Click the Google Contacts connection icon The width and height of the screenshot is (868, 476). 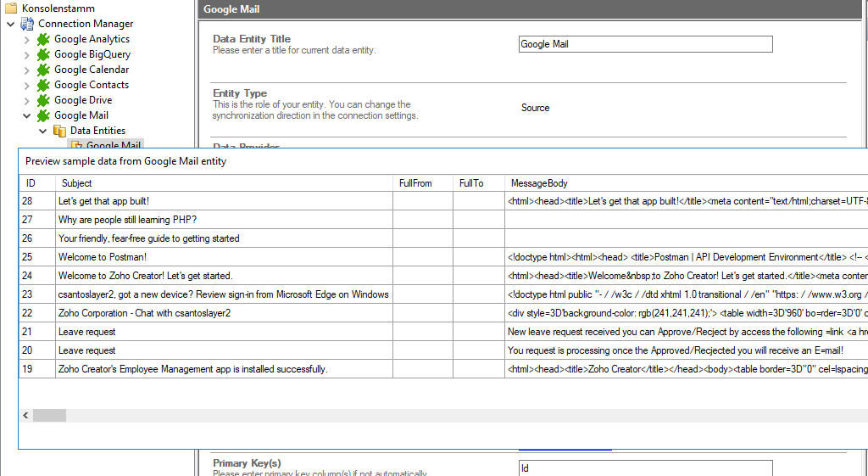[x=43, y=85]
